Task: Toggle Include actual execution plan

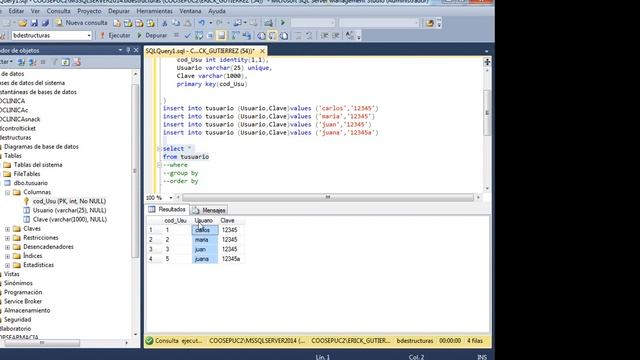Action: click(x=236, y=36)
